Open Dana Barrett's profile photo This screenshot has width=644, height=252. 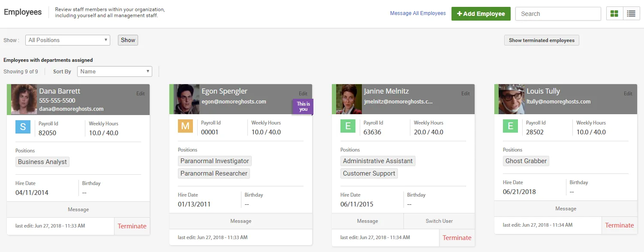click(24, 100)
